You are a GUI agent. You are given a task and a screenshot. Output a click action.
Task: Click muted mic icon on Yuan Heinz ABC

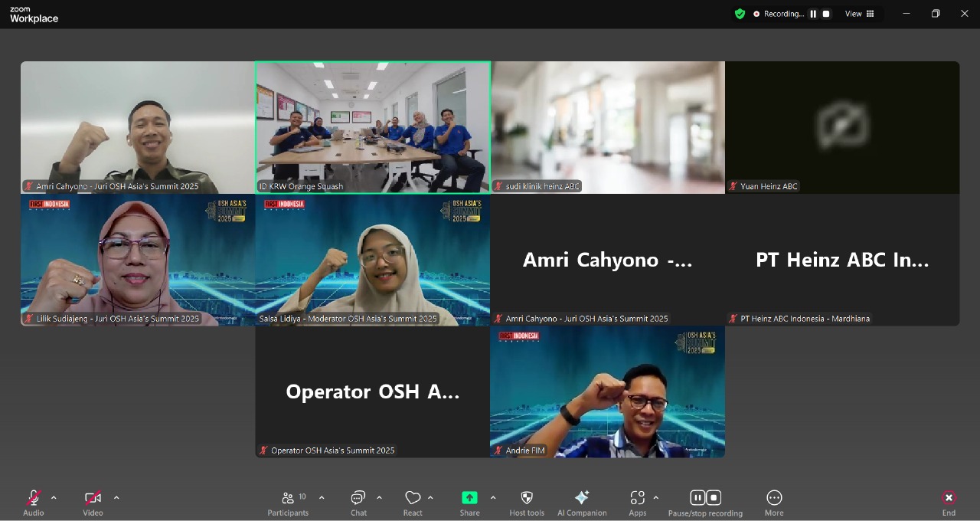click(x=733, y=186)
